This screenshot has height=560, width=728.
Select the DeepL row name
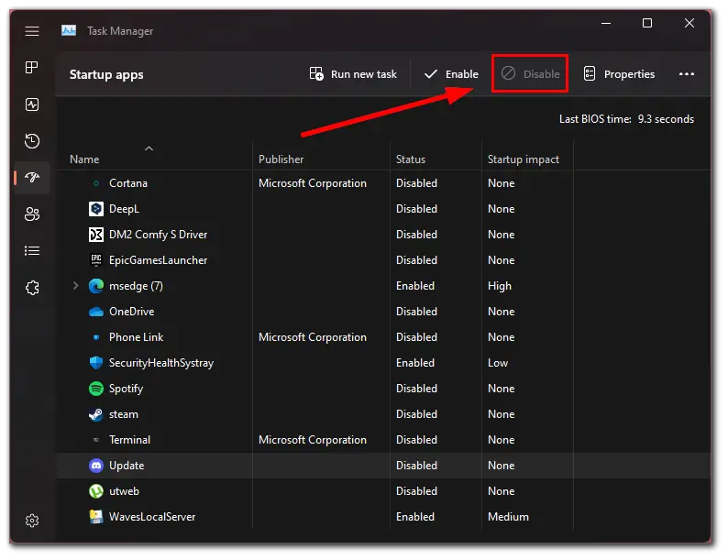(124, 209)
